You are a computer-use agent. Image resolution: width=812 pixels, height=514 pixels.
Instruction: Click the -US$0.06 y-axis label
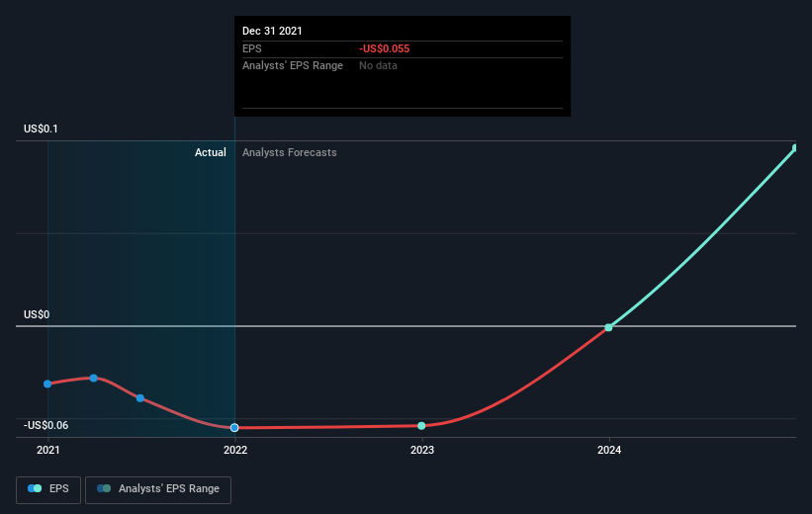[x=46, y=425]
